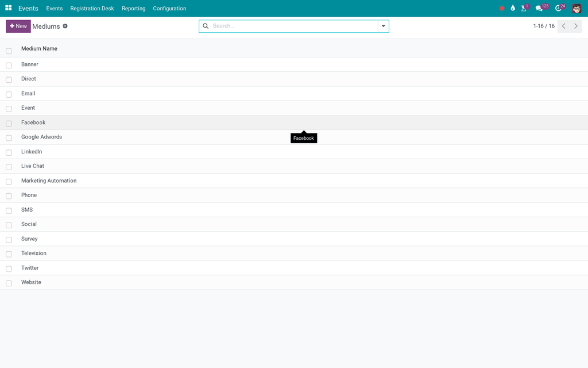
Task: Sort by Medium Name column header
Action: point(39,48)
